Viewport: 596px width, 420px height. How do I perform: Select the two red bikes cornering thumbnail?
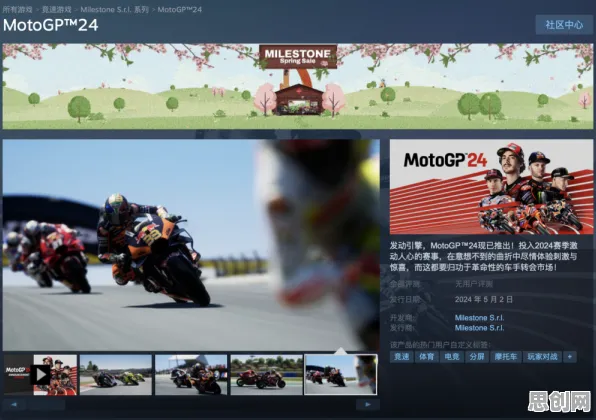(x=266, y=375)
